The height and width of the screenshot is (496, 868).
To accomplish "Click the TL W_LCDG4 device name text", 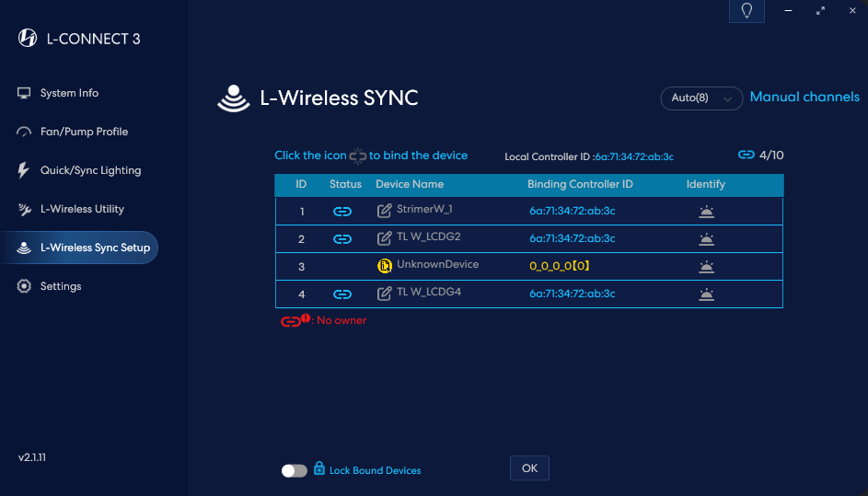I will [x=429, y=292].
